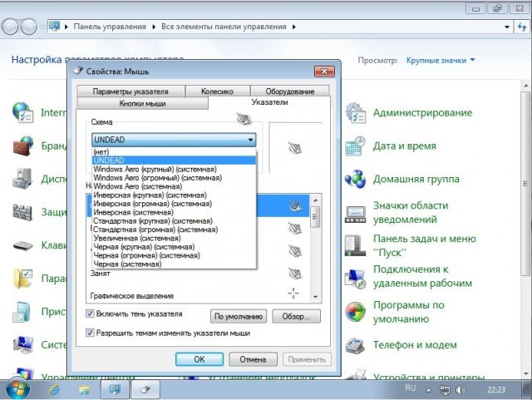
Task: Select Графическое выделение pointer row
Action: pyautogui.click(x=199, y=296)
